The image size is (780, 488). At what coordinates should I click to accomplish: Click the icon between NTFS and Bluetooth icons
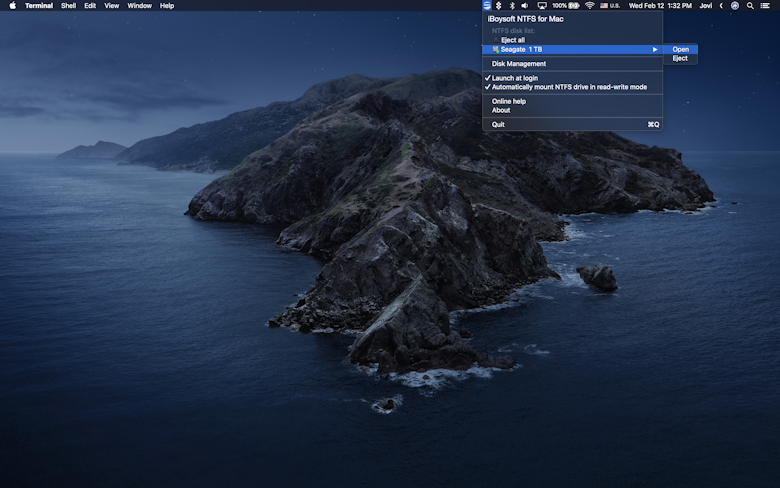pyautogui.click(x=498, y=5)
